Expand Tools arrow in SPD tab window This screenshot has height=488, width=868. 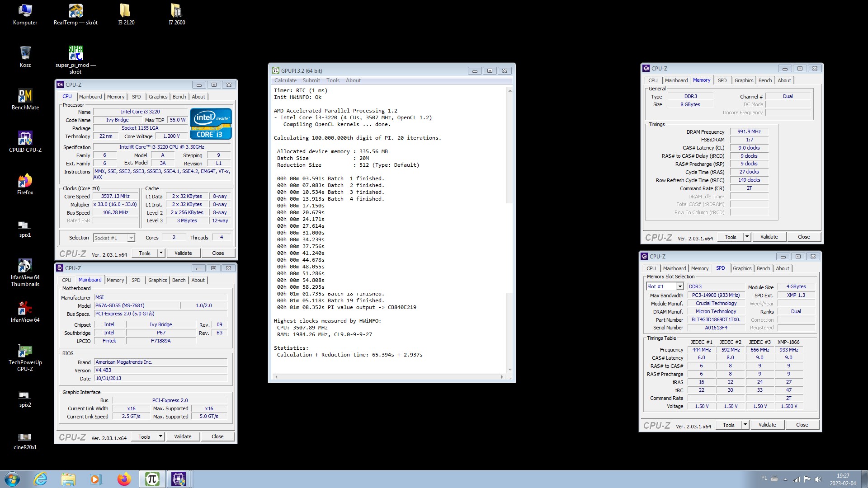745,425
